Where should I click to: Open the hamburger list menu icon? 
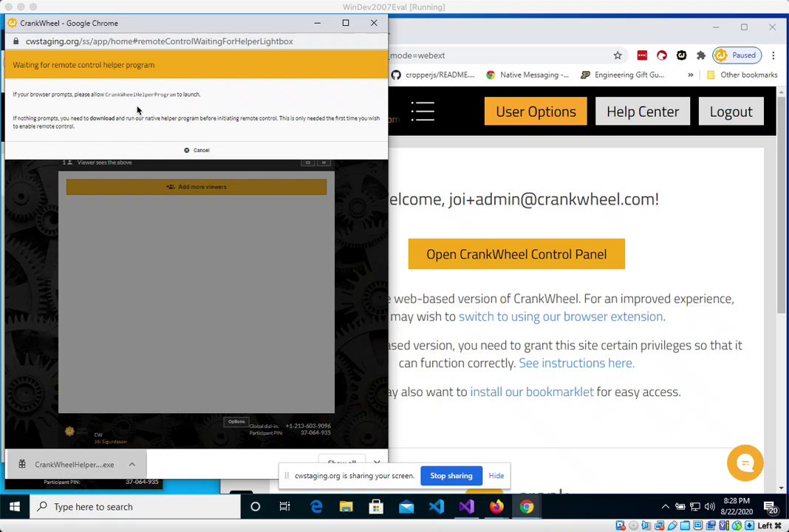[x=422, y=112]
